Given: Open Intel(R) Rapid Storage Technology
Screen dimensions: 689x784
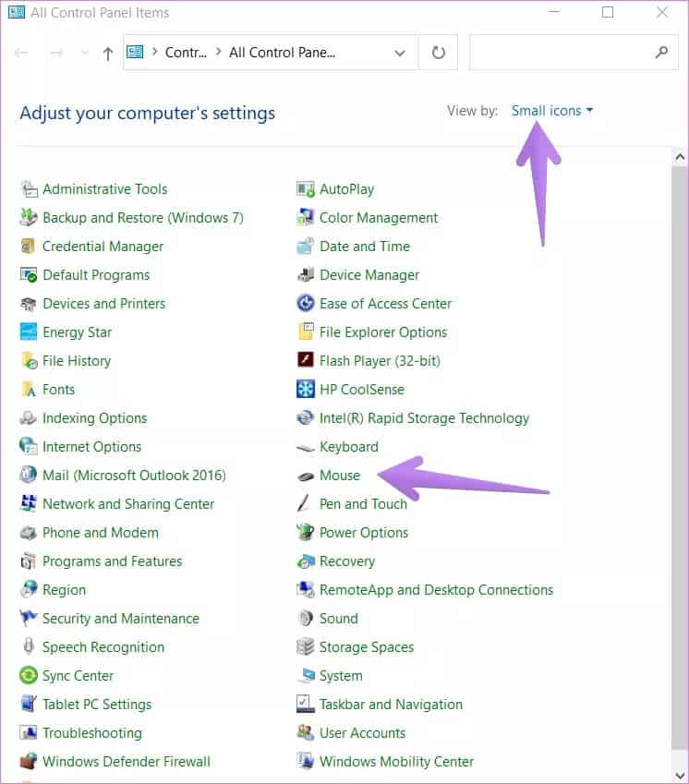Looking at the screenshot, I should pyautogui.click(x=425, y=418).
